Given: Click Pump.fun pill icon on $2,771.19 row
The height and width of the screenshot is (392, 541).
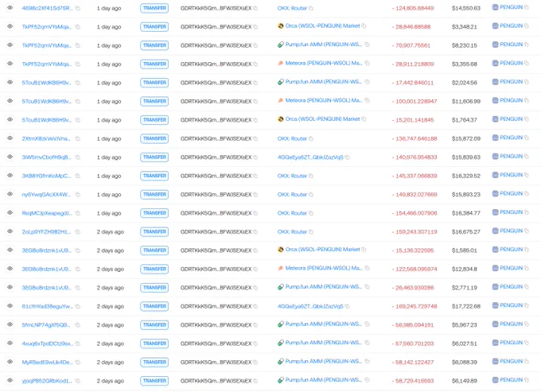Looking at the screenshot, I should point(281,286).
